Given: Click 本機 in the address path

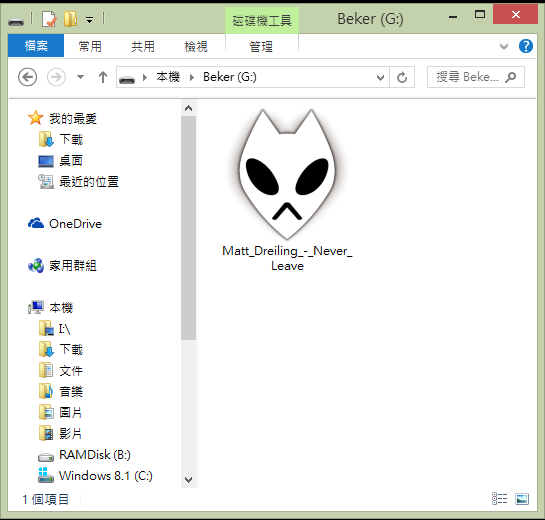Looking at the screenshot, I should 168,77.
